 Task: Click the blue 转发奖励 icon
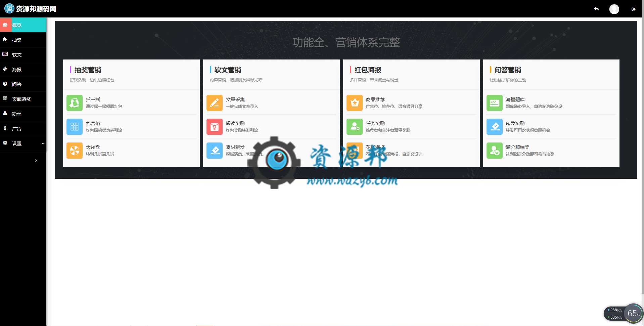click(495, 127)
